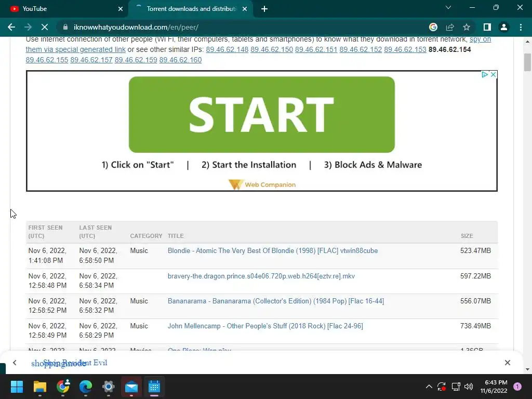Select the 523.47MB size cell

click(475, 251)
